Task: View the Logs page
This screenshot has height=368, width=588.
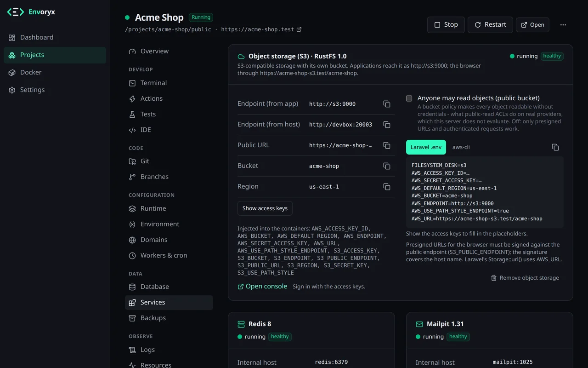Action: click(x=169, y=350)
